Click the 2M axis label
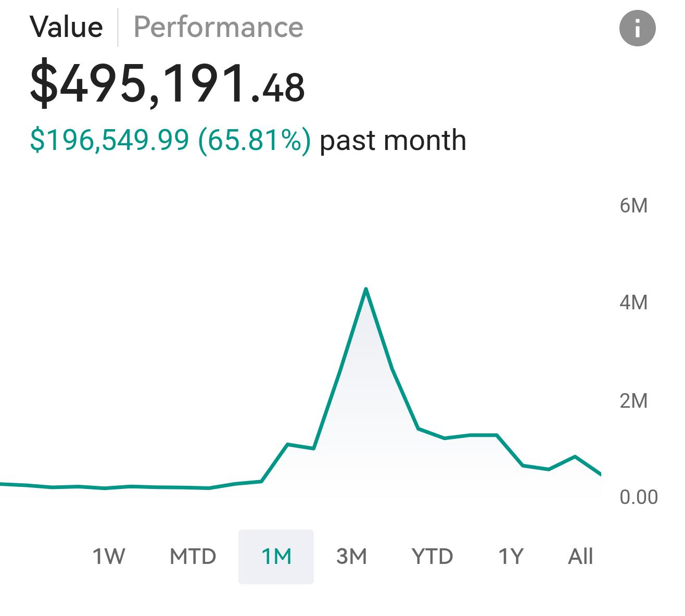This screenshot has width=685, height=616. coord(633,400)
